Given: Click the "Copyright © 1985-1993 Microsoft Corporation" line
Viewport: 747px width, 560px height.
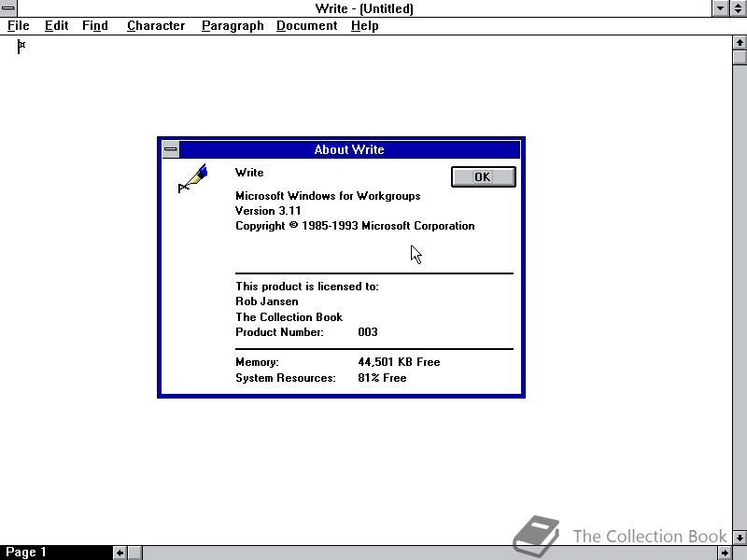Looking at the screenshot, I should point(355,226).
